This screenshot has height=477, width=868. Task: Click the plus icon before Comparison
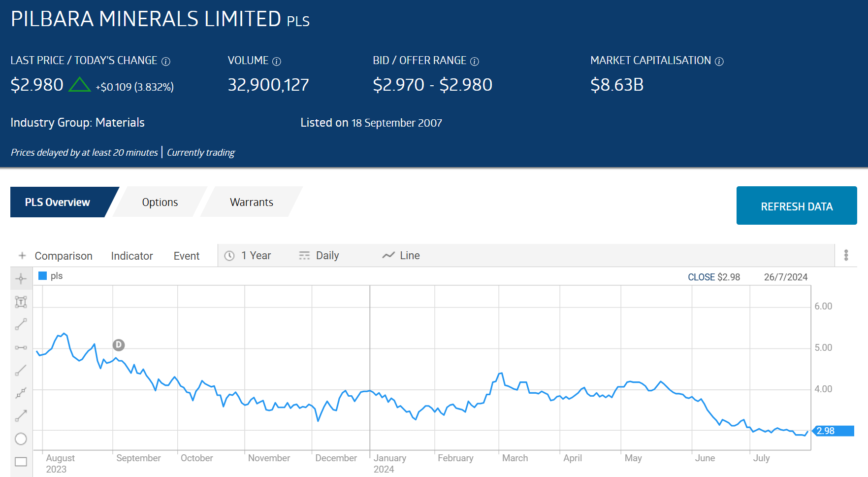(x=22, y=255)
